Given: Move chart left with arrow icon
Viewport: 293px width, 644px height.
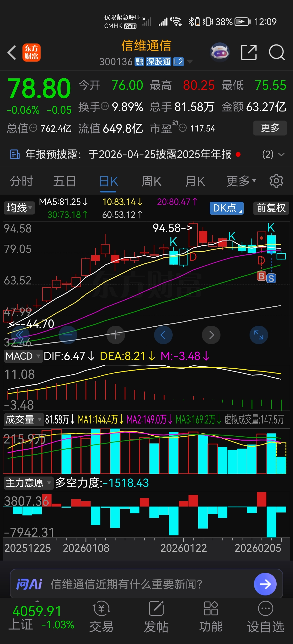Looking at the screenshot, I should click(x=163, y=335).
